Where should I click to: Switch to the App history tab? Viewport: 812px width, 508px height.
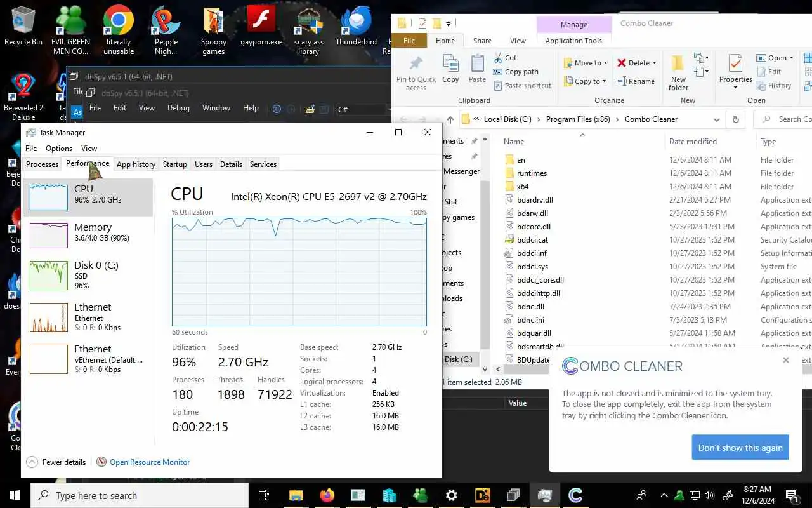pos(136,164)
